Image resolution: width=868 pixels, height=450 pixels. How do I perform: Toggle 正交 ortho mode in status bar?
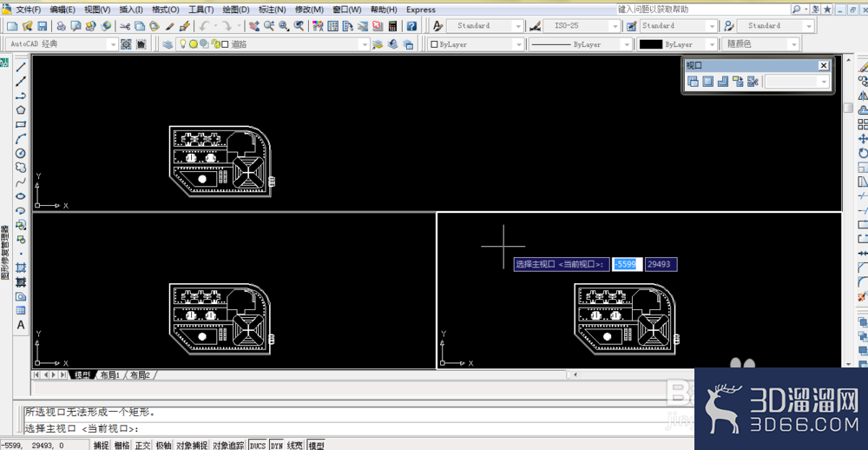[143, 446]
